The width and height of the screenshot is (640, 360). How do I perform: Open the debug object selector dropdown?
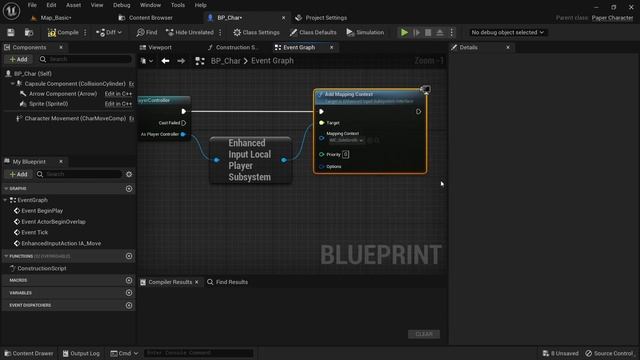(507, 32)
